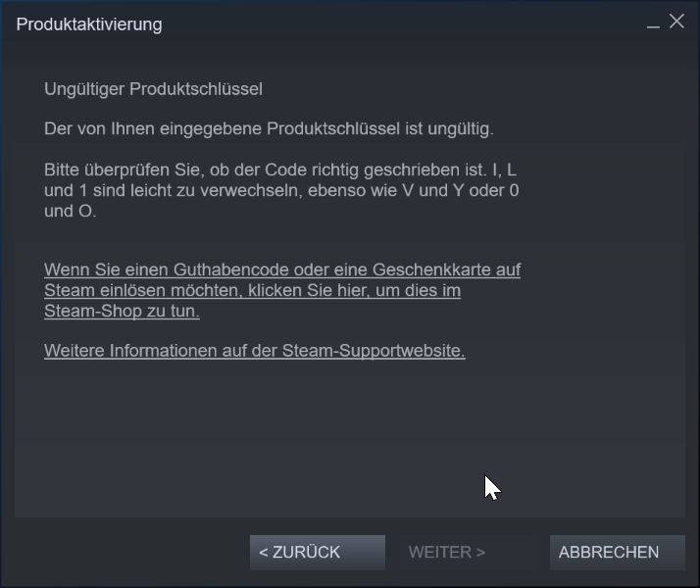Go back with the ZURÜCK button

(x=318, y=553)
